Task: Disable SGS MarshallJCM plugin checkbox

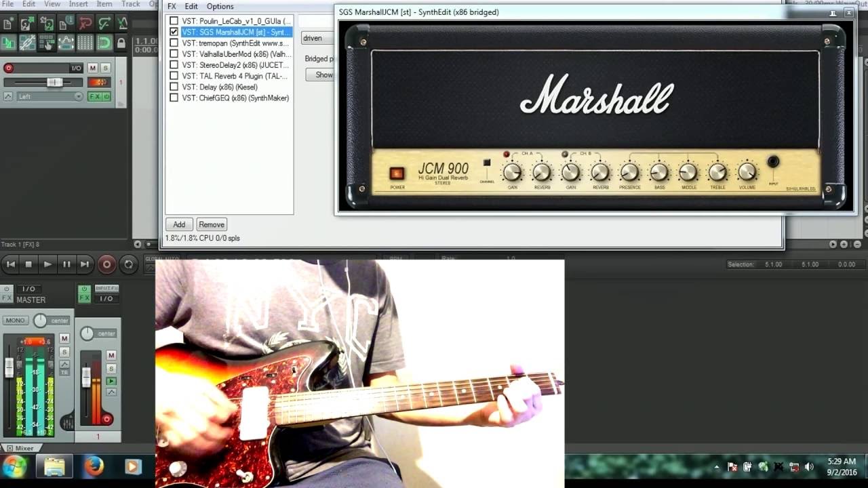Action: pyautogui.click(x=174, y=32)
